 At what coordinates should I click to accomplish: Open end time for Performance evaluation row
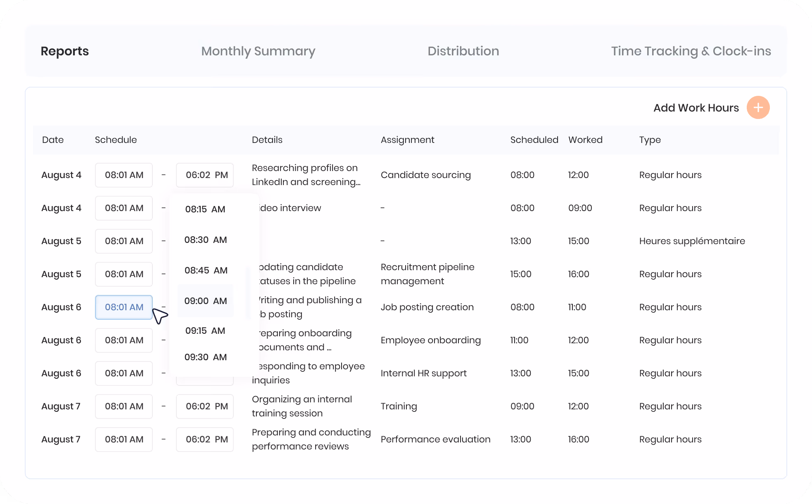205,439
